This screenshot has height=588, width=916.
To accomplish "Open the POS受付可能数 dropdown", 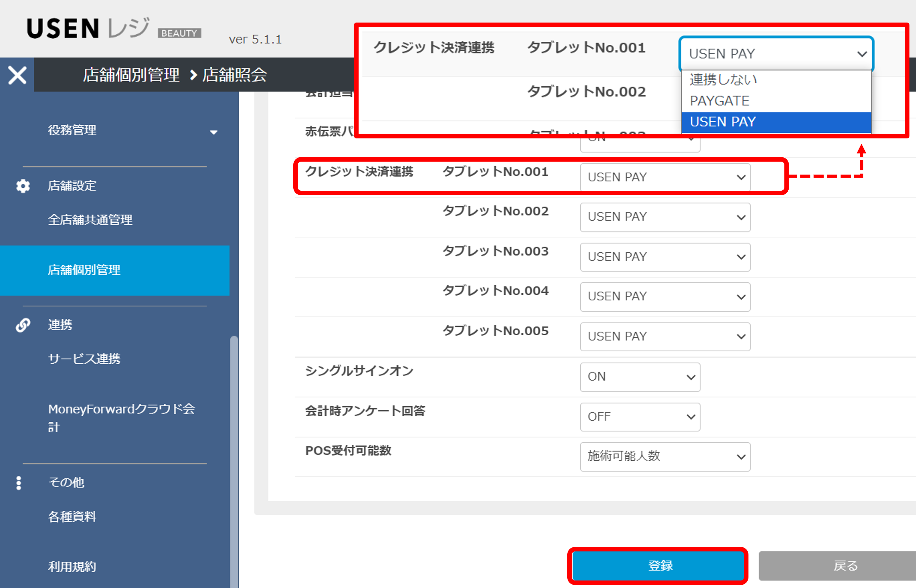I will click(x=665, y=456).
